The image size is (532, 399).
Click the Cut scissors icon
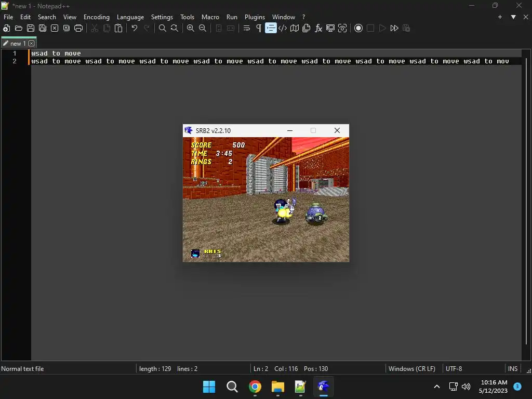(95, 28)
